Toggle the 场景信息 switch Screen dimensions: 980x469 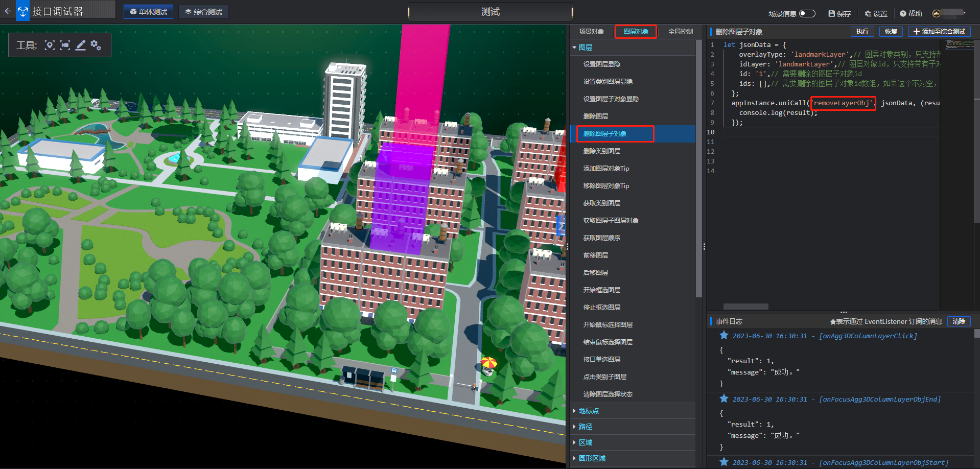(807, 14)
